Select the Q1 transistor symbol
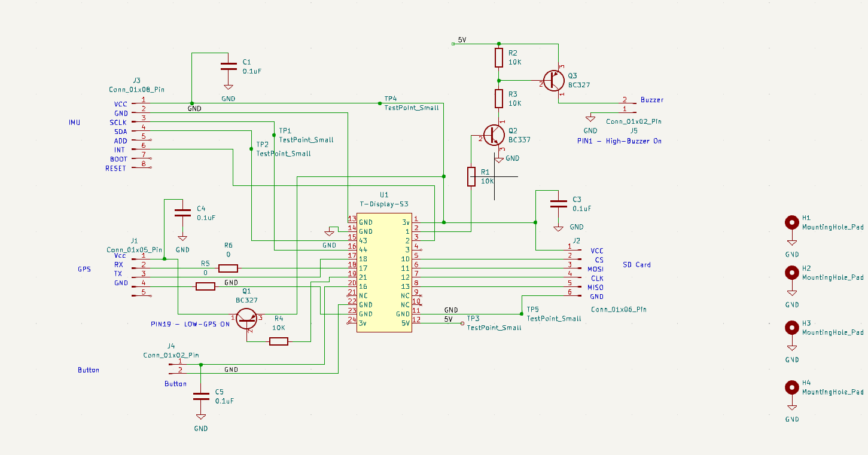Image resolution: width=868 pixels, height=455 pixels. tap(246, 318)
